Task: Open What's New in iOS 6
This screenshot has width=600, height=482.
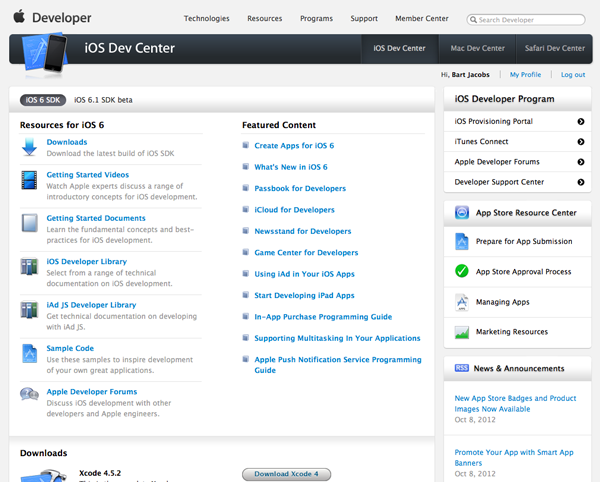Action: pos(291,167)
